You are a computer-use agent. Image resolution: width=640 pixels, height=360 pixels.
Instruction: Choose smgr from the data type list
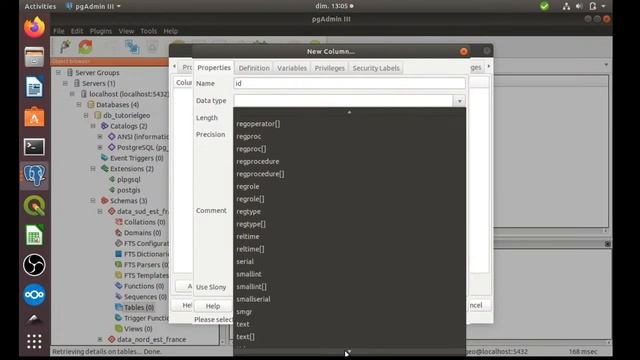pos(244,312)
